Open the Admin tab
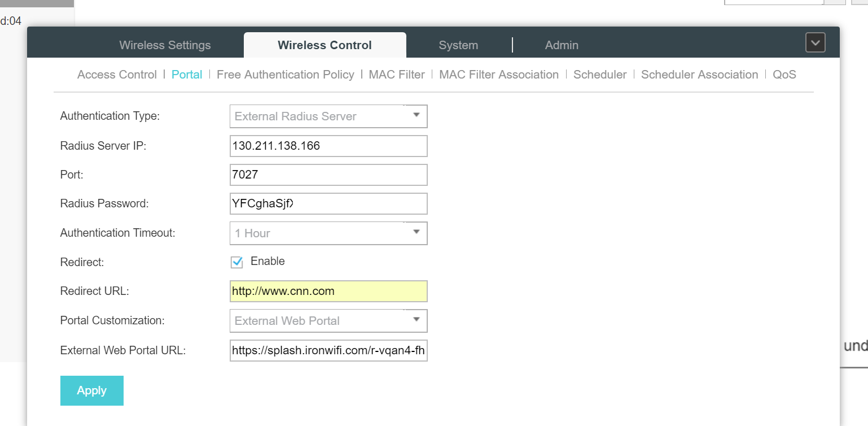Image resolution: width=868 pixels, height=426 pixels. point(561,45)
